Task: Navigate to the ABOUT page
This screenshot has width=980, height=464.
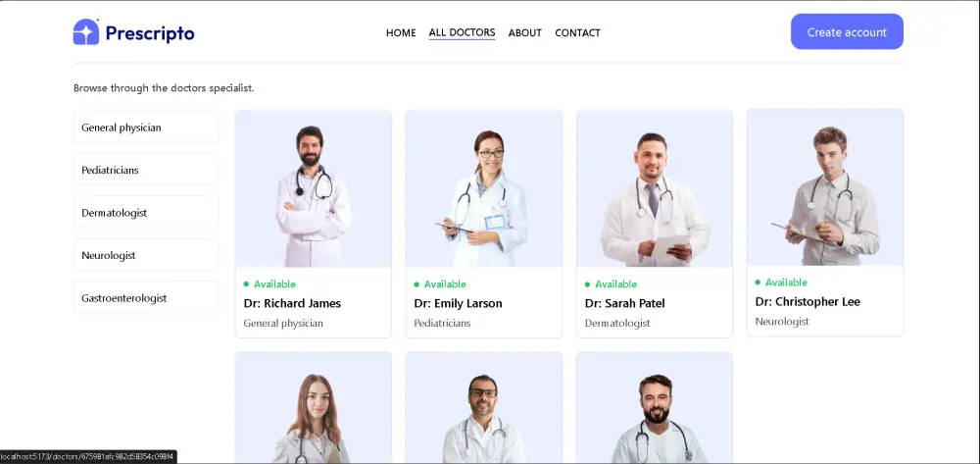Action: [x=525, y=32]
